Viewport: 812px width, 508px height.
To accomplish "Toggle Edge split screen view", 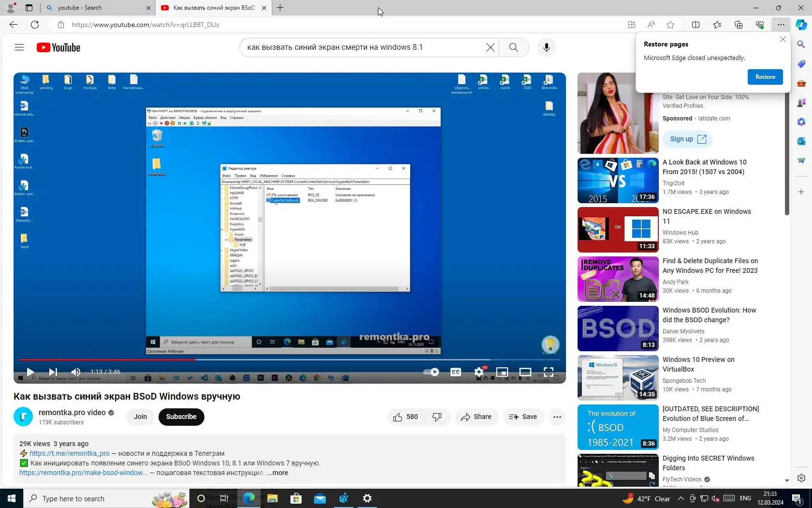I will click(x=696, y=25).
